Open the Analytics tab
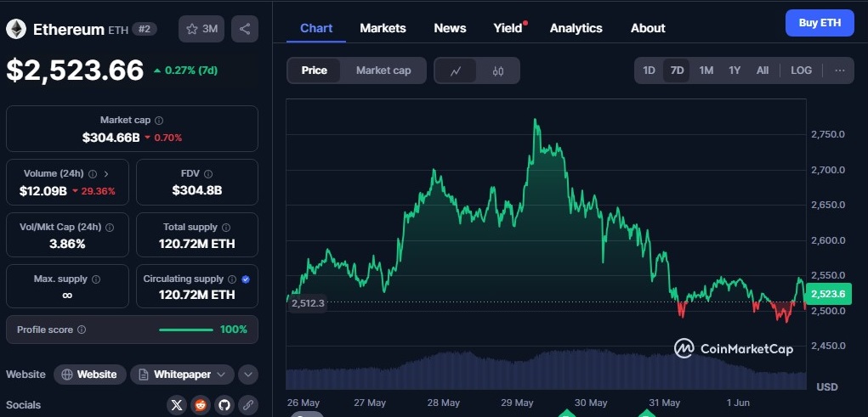This screenshot has height=417, width=868. tap(576, 28)
